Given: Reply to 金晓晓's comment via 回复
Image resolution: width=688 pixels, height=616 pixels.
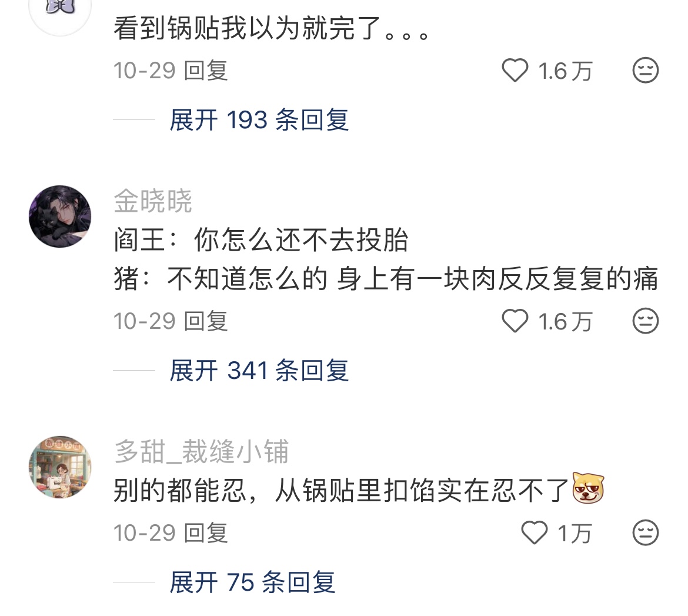Looking at the screenshot, I should [206, 321].
